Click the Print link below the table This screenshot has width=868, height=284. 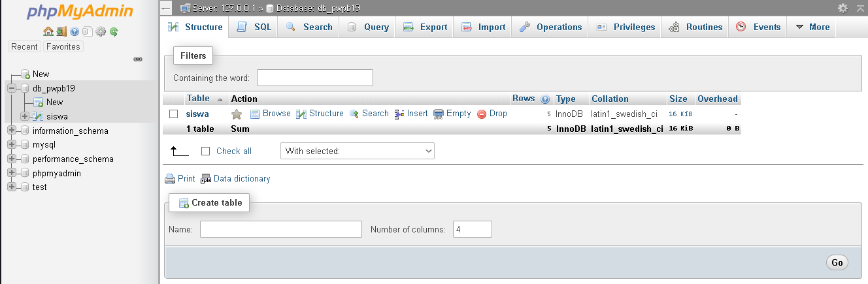(x=180, y=179)
